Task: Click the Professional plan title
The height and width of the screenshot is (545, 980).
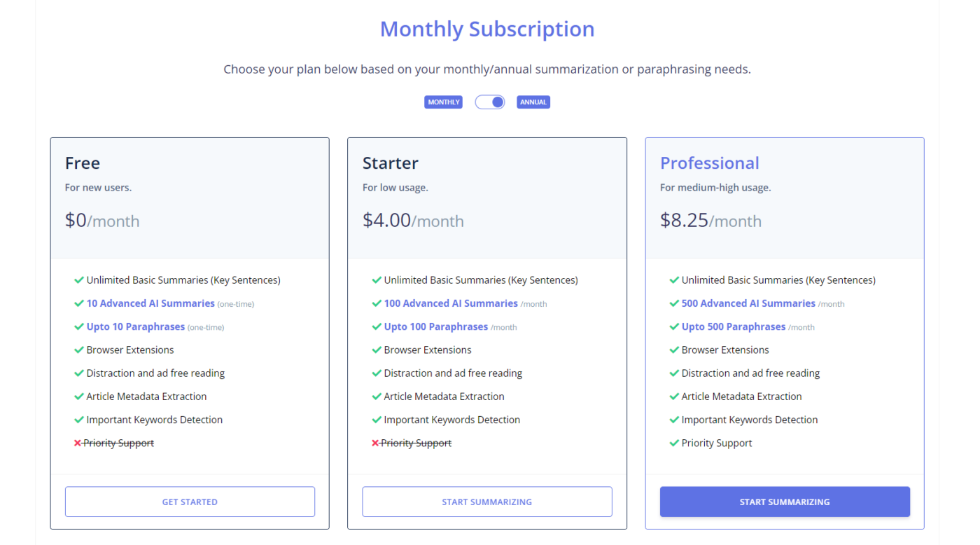Action: [x=710, y=163]
